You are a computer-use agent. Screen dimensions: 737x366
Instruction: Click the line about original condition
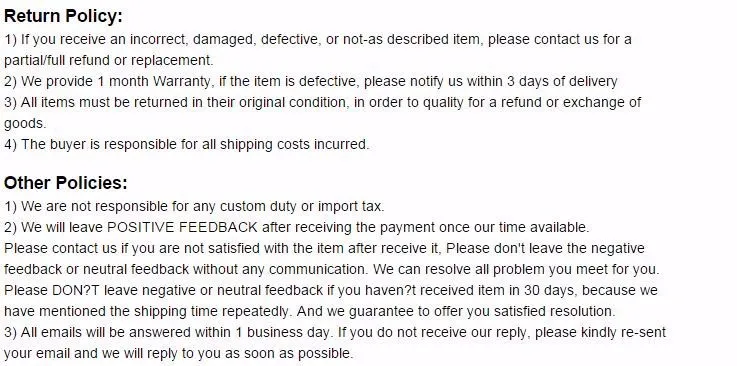click(322, 102)
